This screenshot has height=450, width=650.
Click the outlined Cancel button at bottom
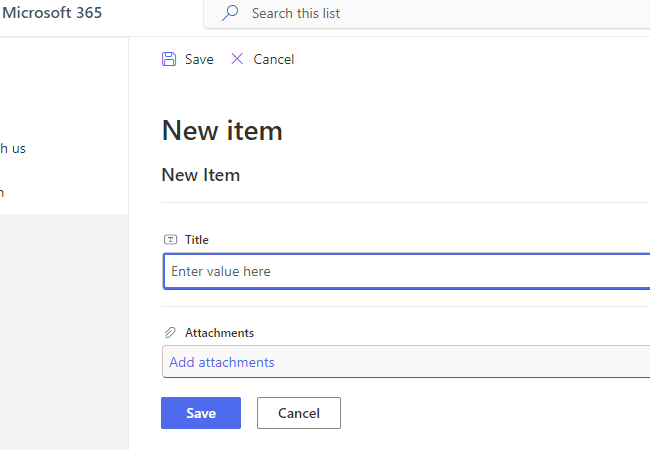tap(299, 413)
